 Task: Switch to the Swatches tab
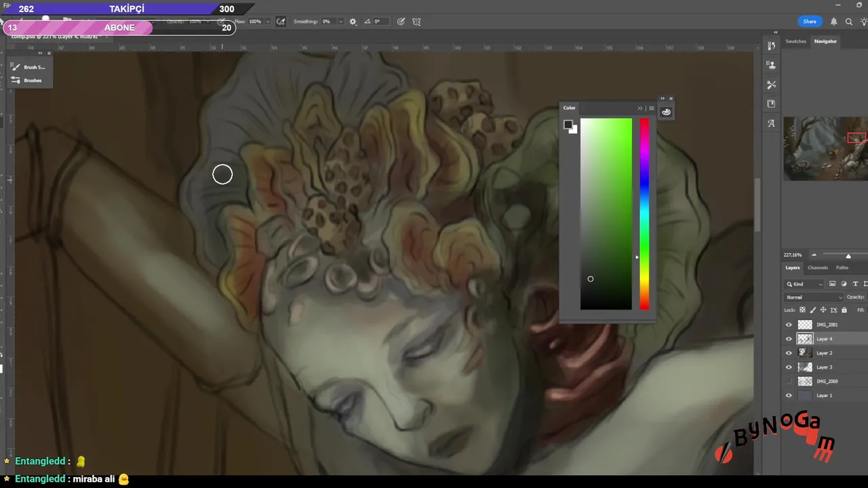[795, 41]
